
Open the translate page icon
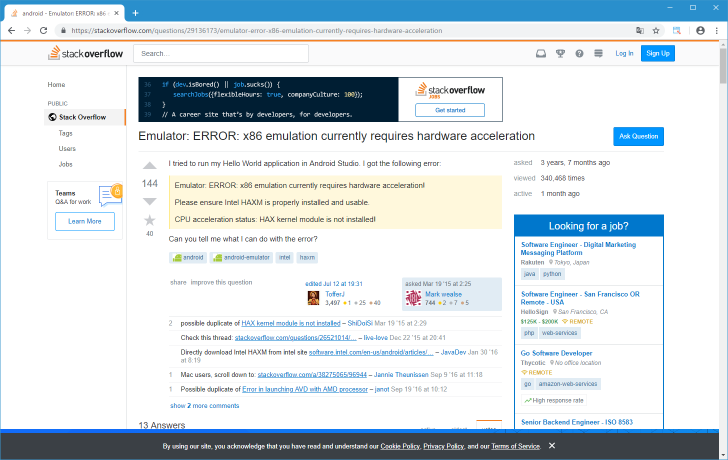(x=640, y=31)
